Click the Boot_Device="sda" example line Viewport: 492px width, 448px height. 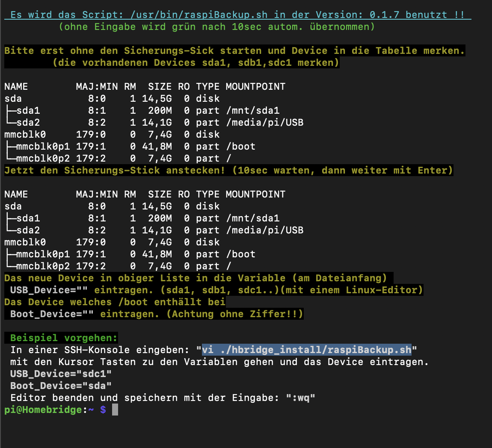point(61,386)
